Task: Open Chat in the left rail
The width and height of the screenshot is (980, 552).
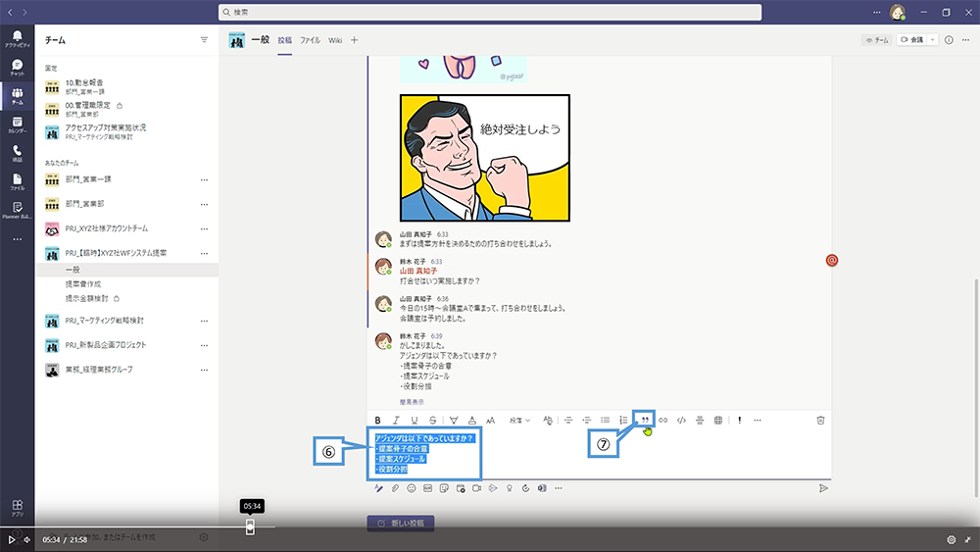Action: click(x=17, y=68)
